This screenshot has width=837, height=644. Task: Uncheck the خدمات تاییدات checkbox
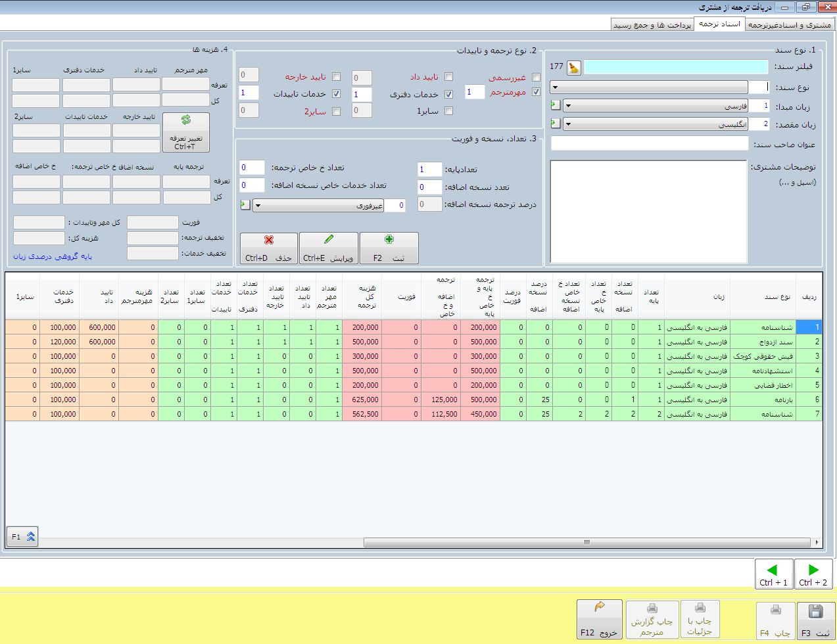tap(336, 94)
